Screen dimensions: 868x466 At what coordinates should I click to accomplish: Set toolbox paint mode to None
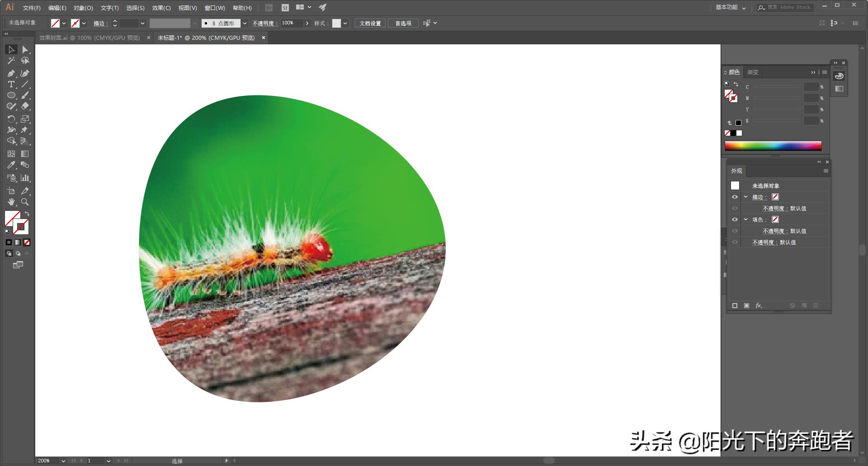[27, 243]
